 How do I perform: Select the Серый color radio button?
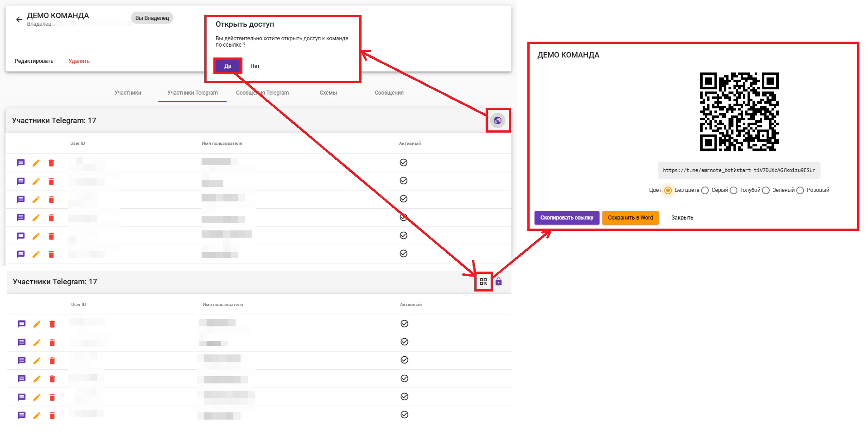(705, 191)
